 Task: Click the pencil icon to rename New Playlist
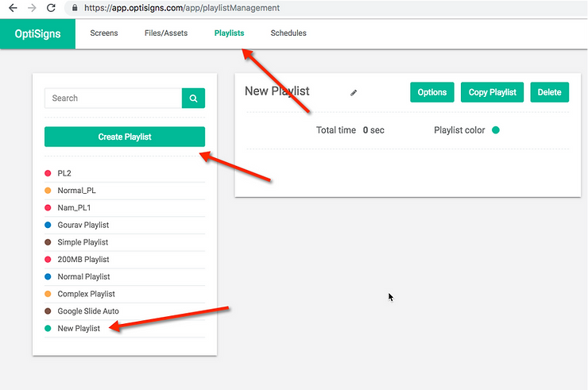pos(354,93)
